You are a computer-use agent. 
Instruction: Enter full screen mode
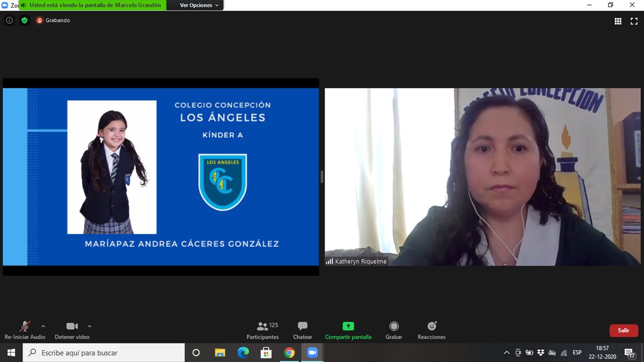tap(634, 21)
